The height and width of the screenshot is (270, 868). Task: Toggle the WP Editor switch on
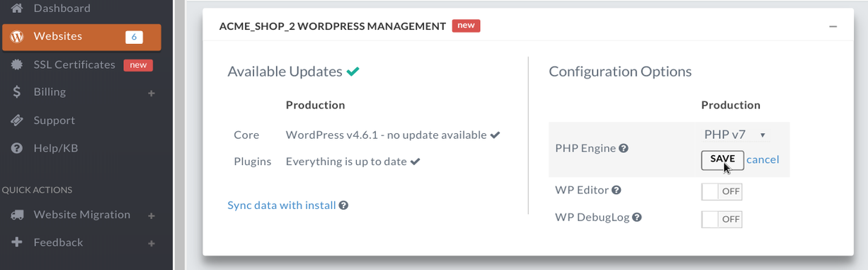(x=721, y=191)
